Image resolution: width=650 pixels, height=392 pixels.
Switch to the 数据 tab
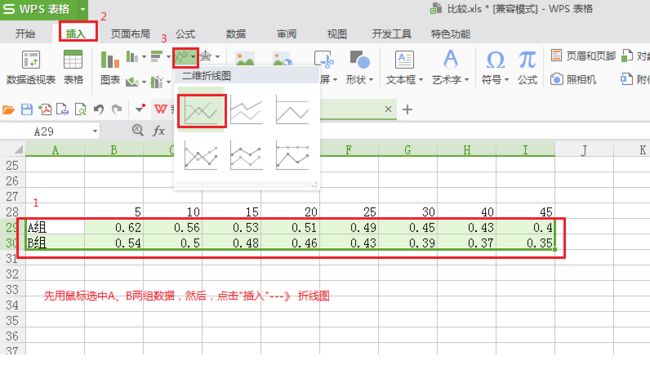pyautogui.click(x=235, y=34)
